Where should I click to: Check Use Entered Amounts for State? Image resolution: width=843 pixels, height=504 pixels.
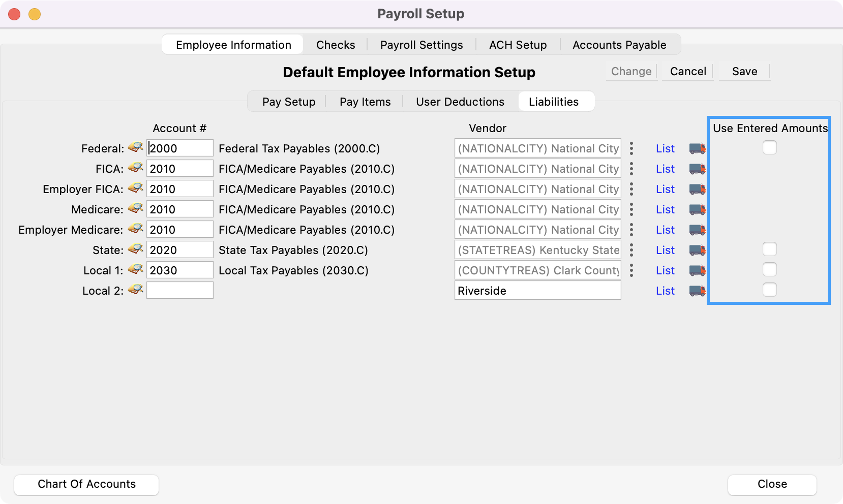769,249
